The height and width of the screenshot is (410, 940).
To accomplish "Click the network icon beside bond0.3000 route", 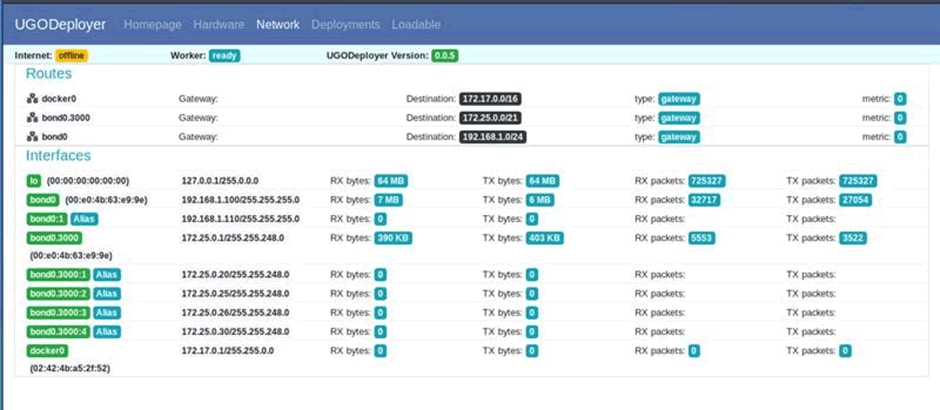I will click(x=32, y=118).
